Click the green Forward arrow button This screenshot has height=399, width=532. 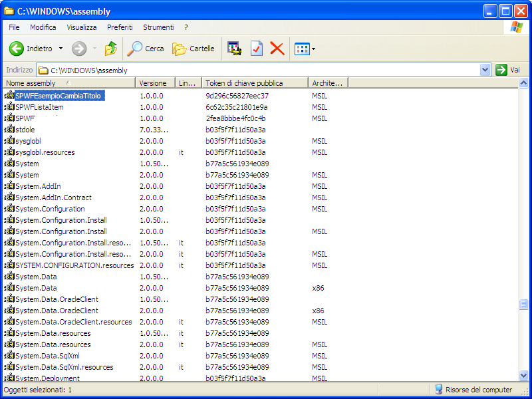pyautogui.click(x=79, y=49)
